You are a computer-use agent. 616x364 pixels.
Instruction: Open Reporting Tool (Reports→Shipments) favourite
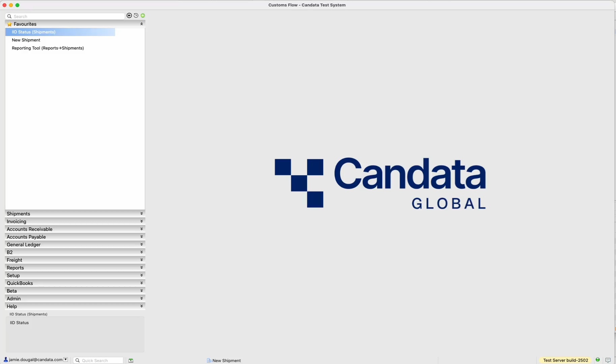point(48,48)
